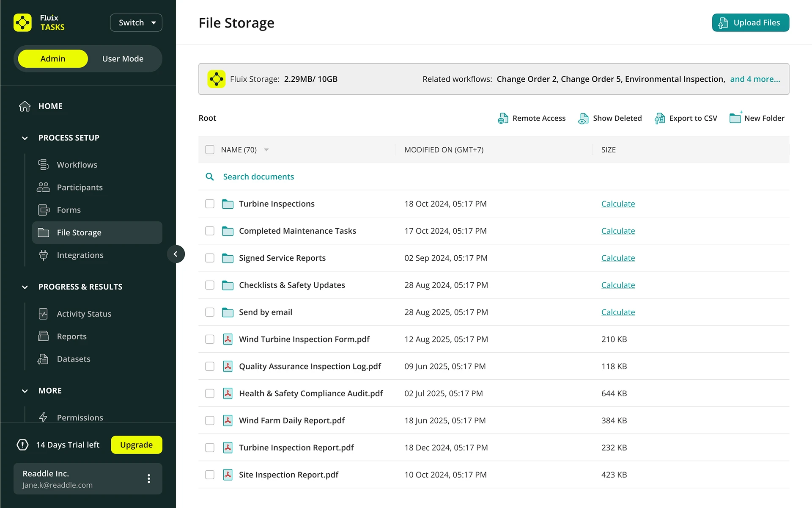812x508 pixels.
Task: Click the New Folder icon
Action: [x=735, y=118]
